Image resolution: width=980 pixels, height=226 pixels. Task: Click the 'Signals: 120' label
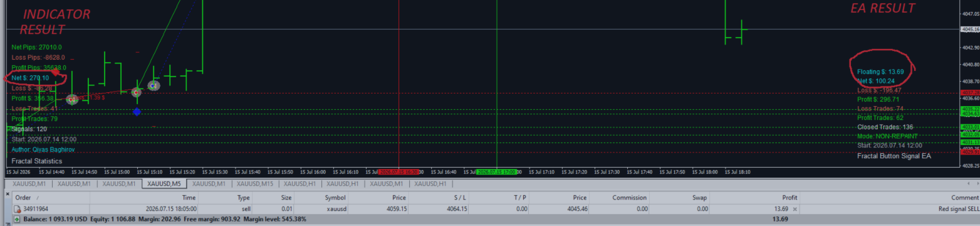click(29, 129)
